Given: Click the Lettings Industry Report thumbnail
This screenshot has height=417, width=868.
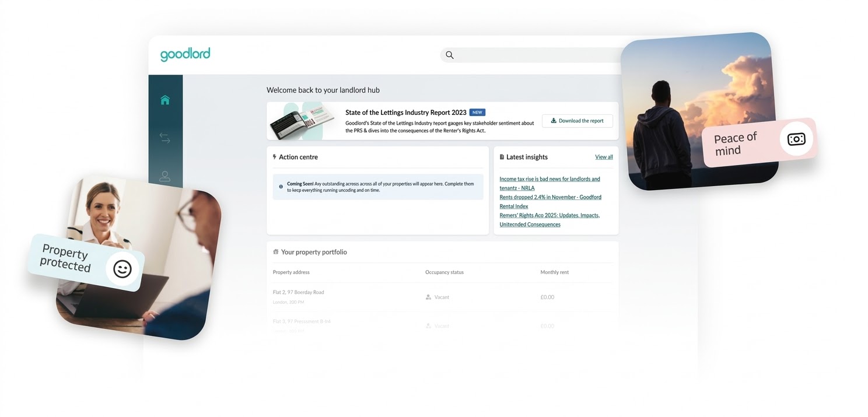Looking at the screenshot, I should (303, 121).
